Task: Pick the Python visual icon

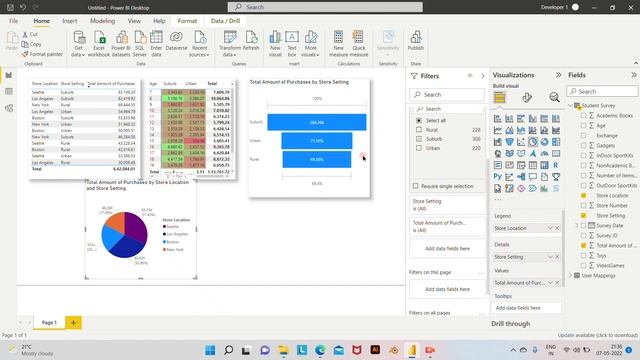Action: tap(498, 177)
